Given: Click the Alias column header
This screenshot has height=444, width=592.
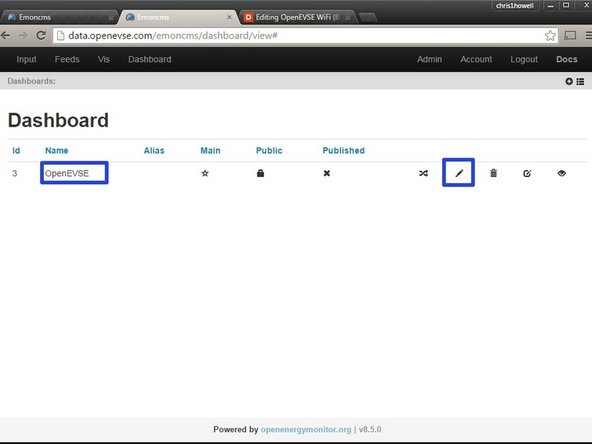Looking at the screenshot, I should pyautogui.click(x=154, y=151).
